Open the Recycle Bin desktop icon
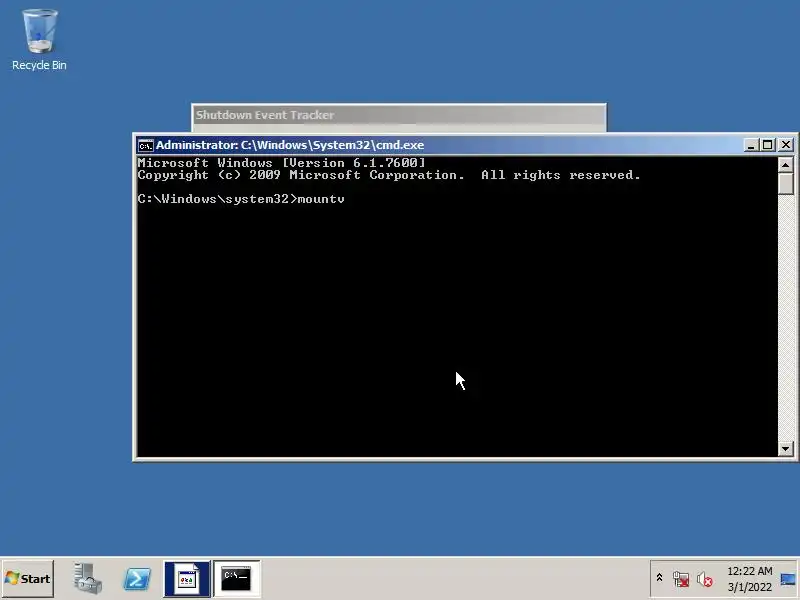The height and width of the screenshot is (600, 800). [x=39, y=40]
